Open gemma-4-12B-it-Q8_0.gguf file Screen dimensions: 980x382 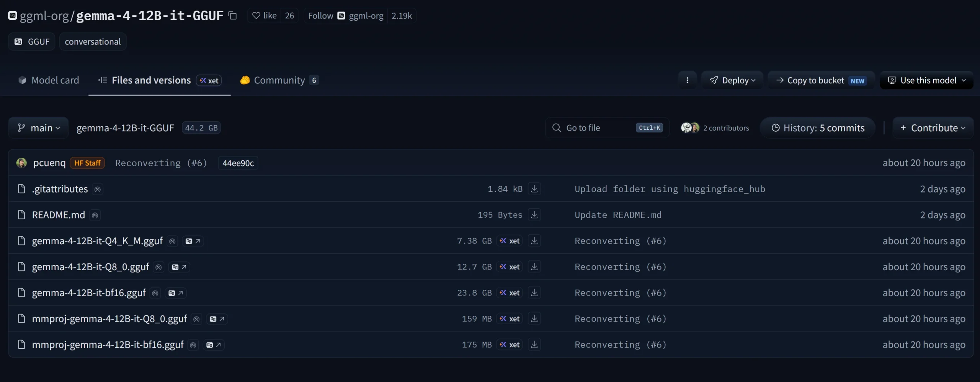(x=90, y=267)
